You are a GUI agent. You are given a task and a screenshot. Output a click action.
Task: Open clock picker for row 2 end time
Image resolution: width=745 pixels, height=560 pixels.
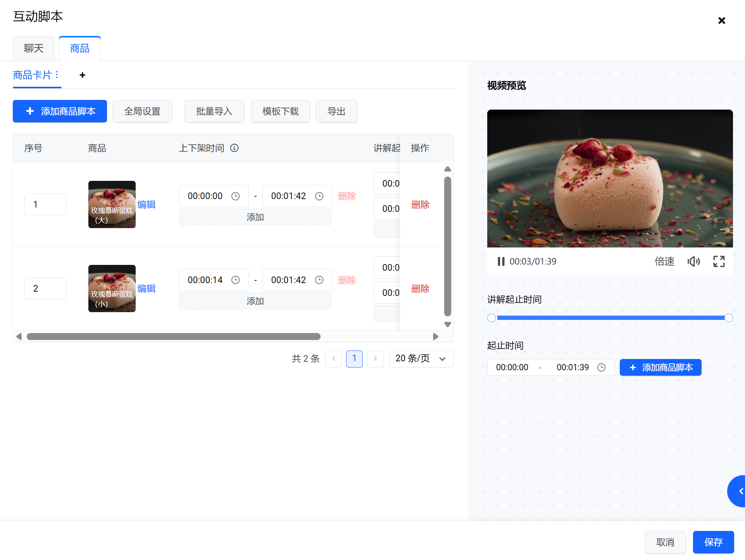point(319,280)
